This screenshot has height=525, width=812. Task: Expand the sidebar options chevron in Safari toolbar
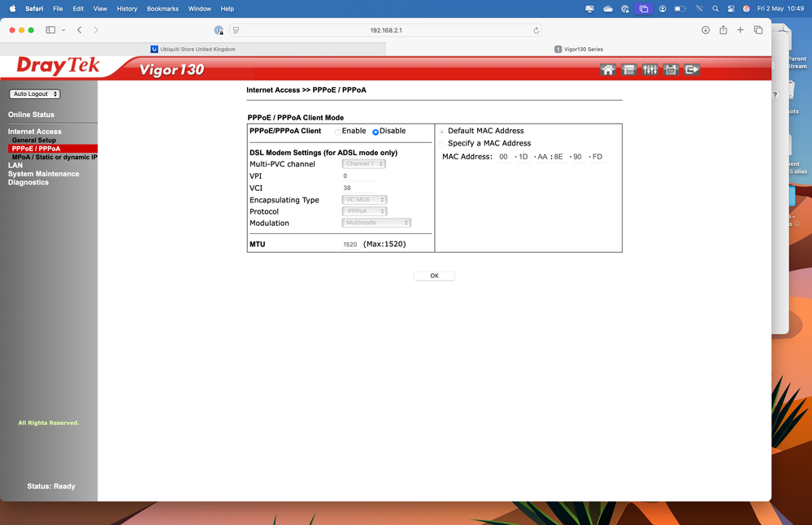click(63, 30)
